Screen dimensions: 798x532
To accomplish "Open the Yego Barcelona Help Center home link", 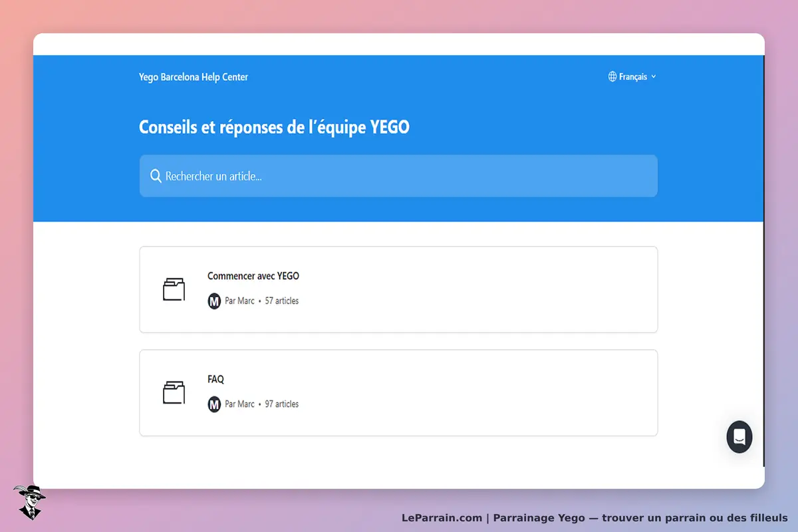I will 194,77.
